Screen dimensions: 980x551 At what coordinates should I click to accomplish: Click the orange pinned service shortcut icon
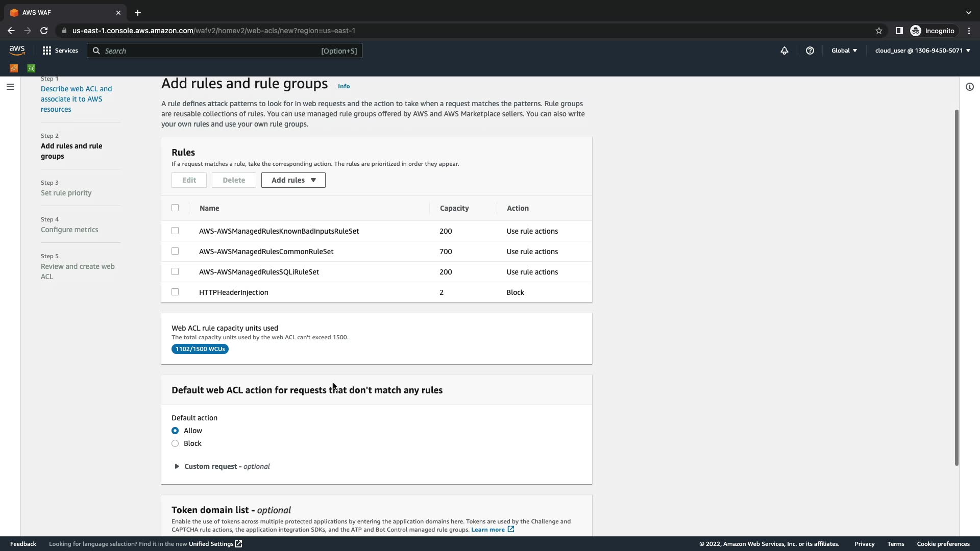click(x=14, y=68)
